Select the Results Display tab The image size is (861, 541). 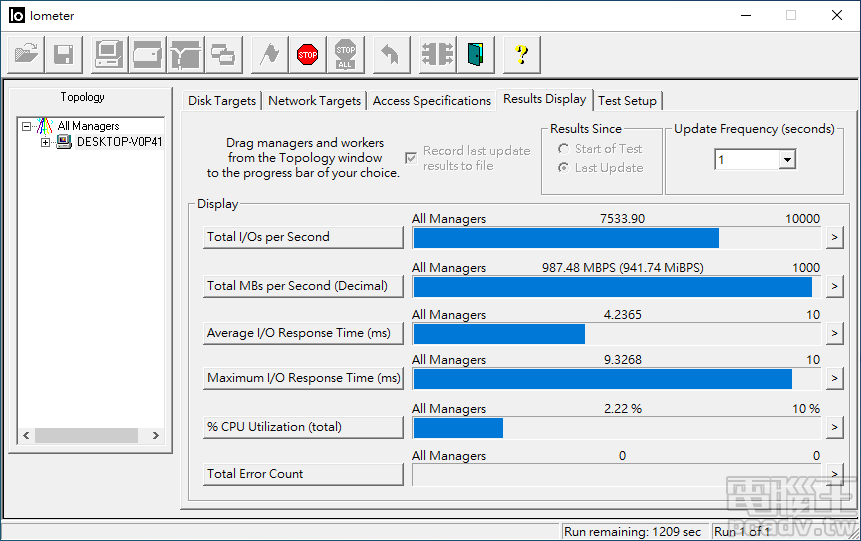[545, 99]
